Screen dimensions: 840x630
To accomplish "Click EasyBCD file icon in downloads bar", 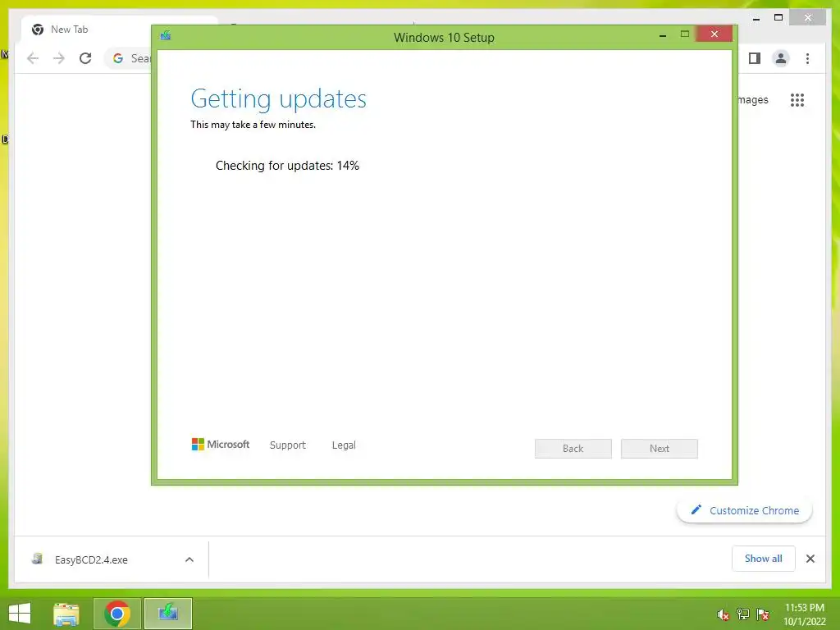I will 38,559.
